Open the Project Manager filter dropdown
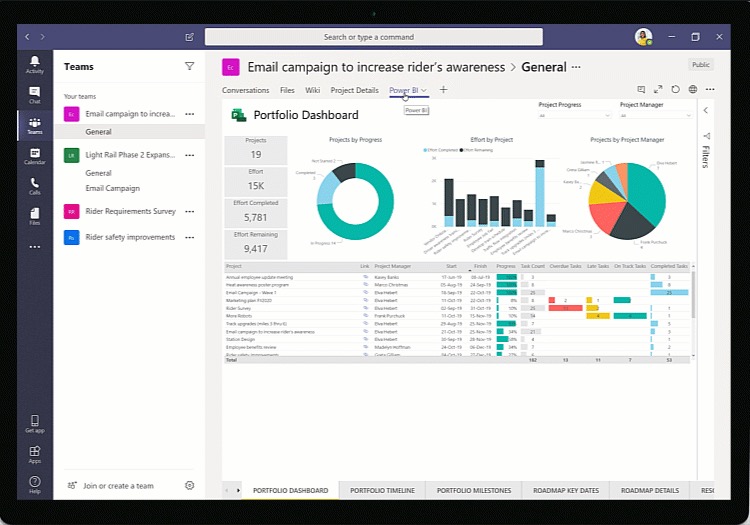Screen dimensions: 750x525 click(656, 116)
